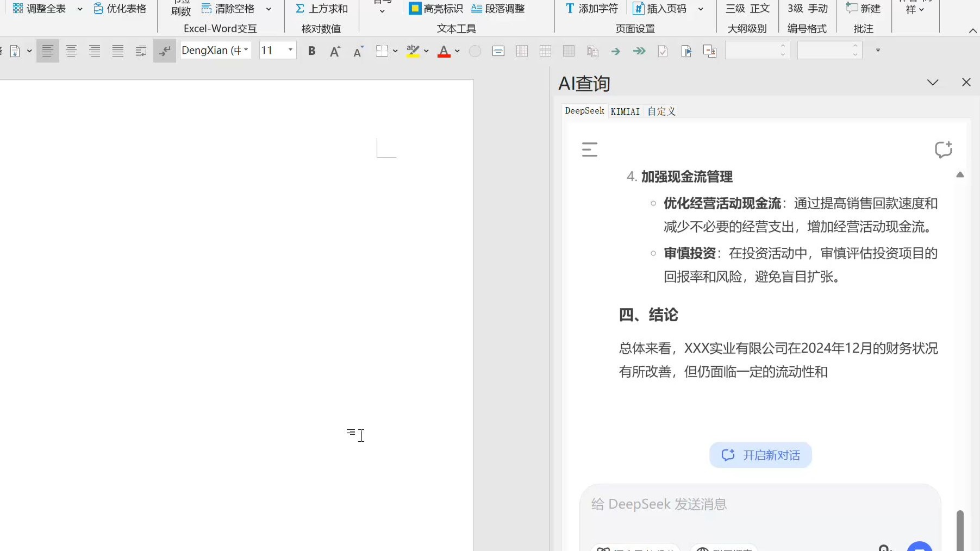The width and height of the screenshot is (980, 551).
Task: Collapse the ribbon with the chevron
Action: tap(973, 31)
